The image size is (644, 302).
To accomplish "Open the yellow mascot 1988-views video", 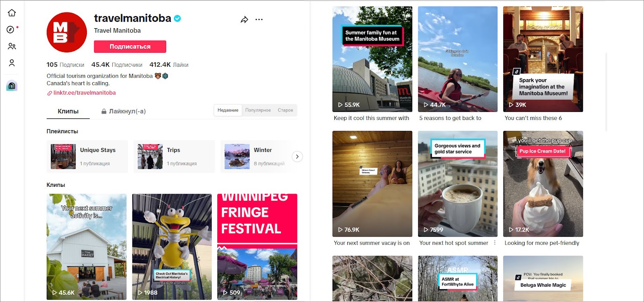I will (x=172, y=247).
